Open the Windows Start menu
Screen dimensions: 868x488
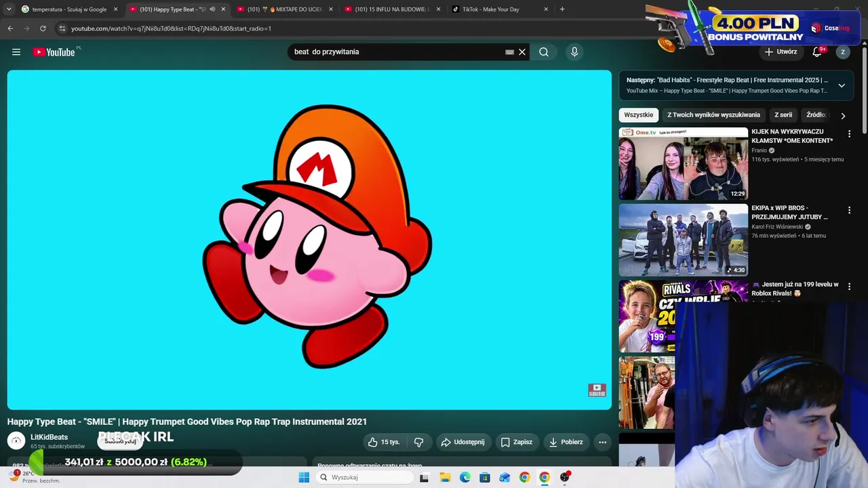[304, 477]
